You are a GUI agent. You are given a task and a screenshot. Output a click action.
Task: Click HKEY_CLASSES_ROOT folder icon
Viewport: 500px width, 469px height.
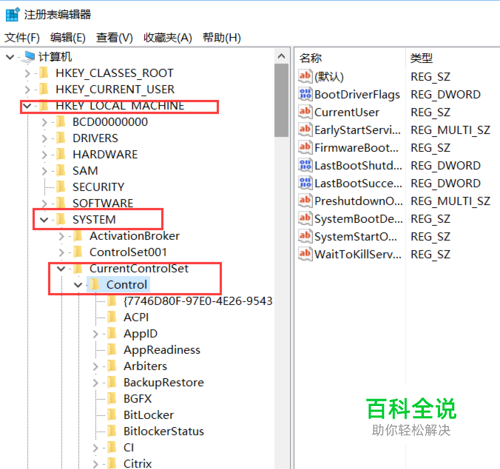(44, 73)
